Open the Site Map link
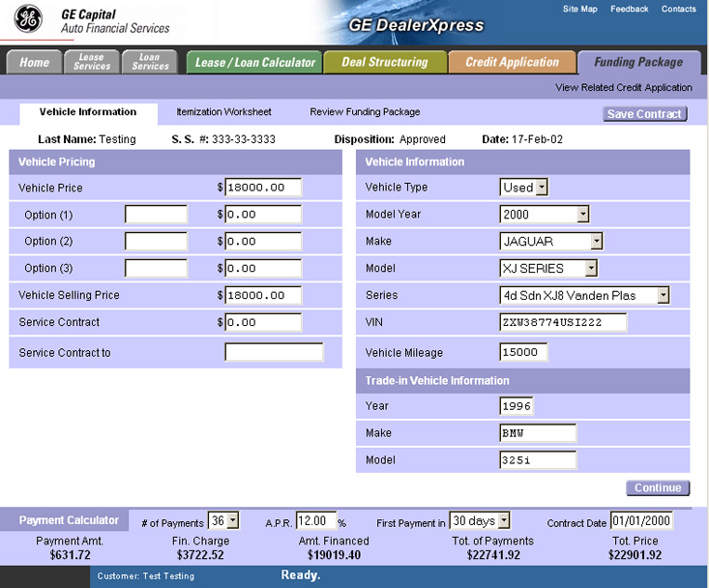The height and width of the screenshot is (588, 709). (579, 9)
